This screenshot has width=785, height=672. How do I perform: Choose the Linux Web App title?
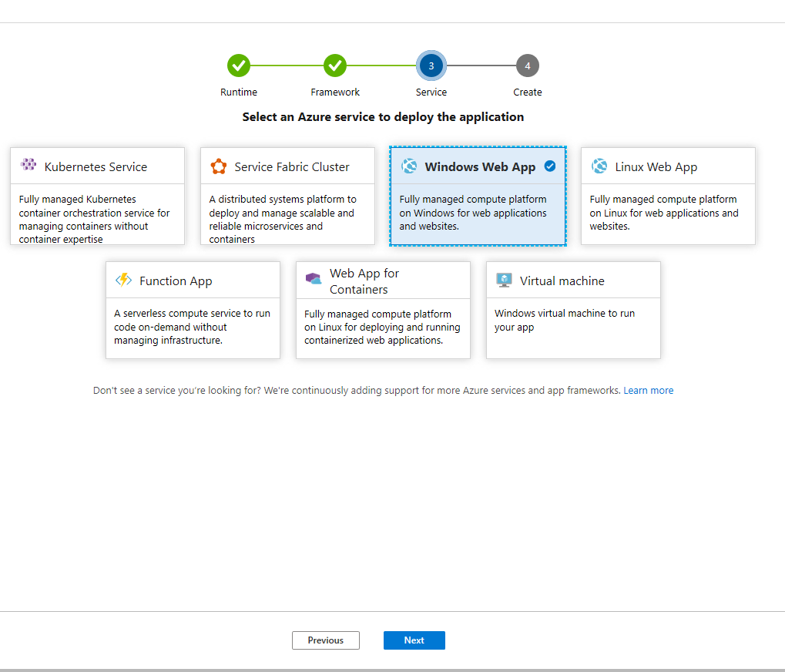(x=656, y=167)
